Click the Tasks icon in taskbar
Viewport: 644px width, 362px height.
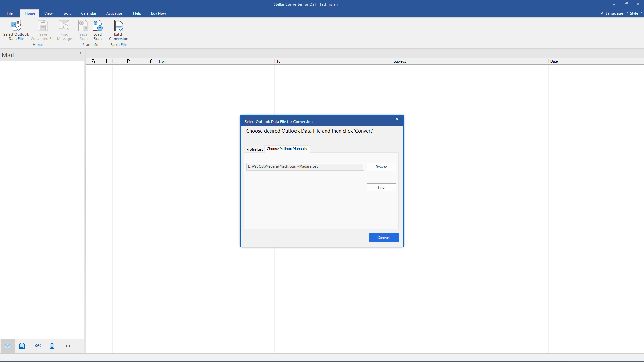coord(52,346)
